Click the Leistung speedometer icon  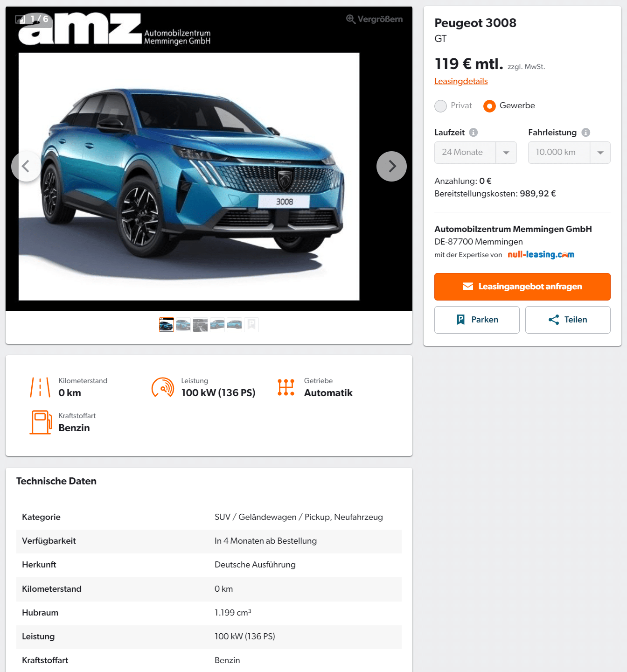pos(163,387)
